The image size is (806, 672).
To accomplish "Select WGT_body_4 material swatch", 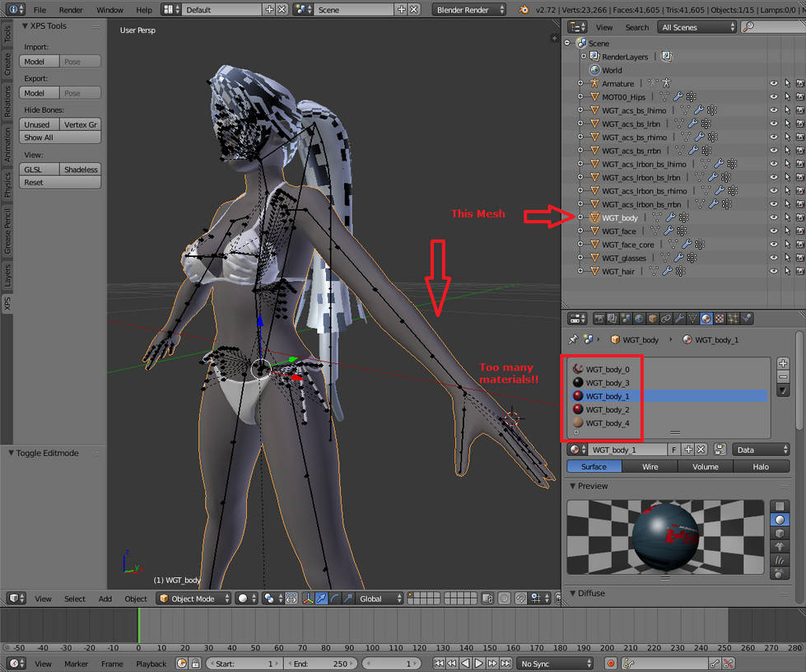I will (x=578, y=422).
